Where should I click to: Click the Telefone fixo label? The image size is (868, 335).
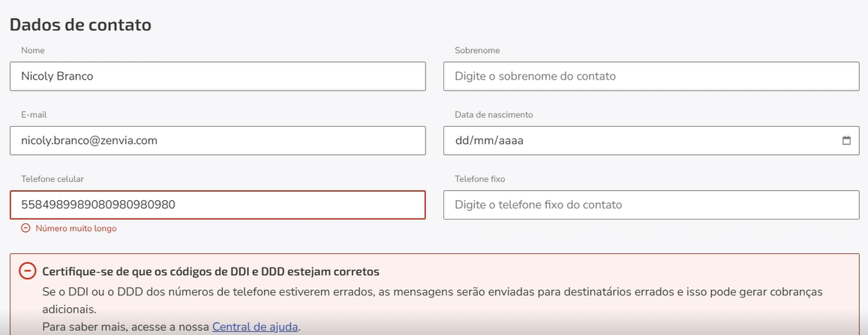click(480, 179)
